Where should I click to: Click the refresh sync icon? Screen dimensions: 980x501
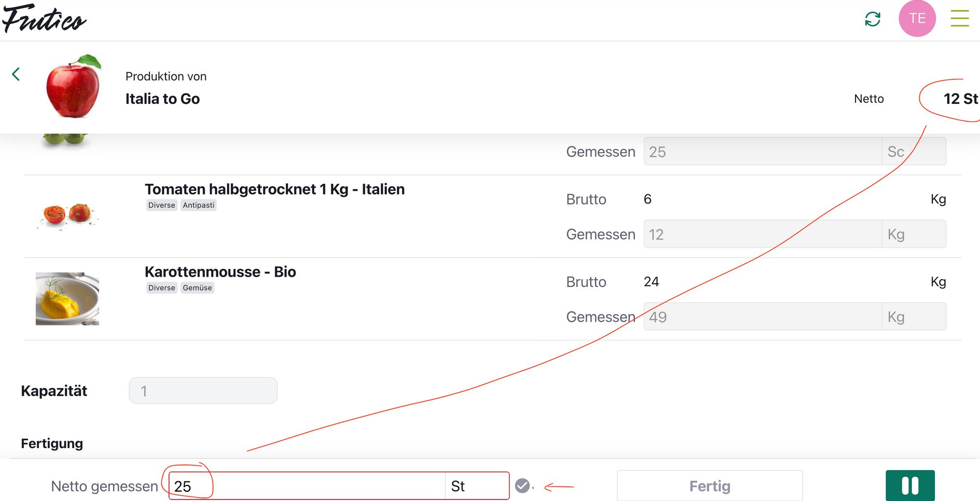tap(873, 19)
